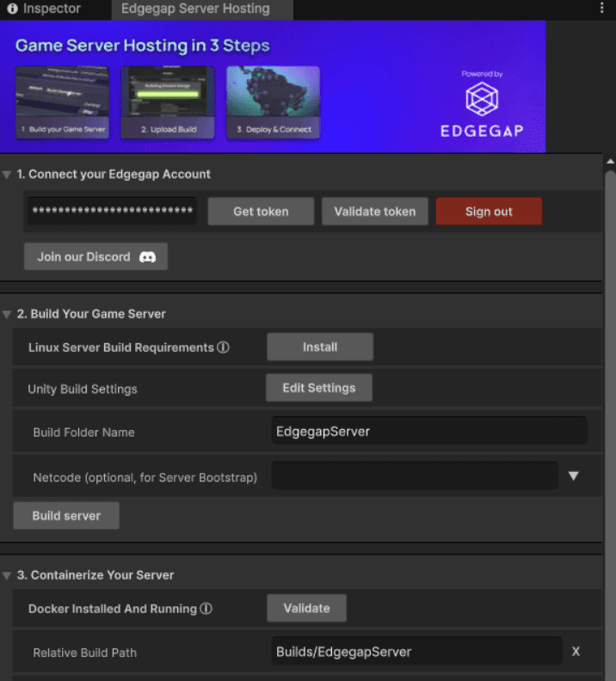Click the info icon beside Docker Installed And Running
The height and width of the screenshot is (681, 616).
(206, 609)
